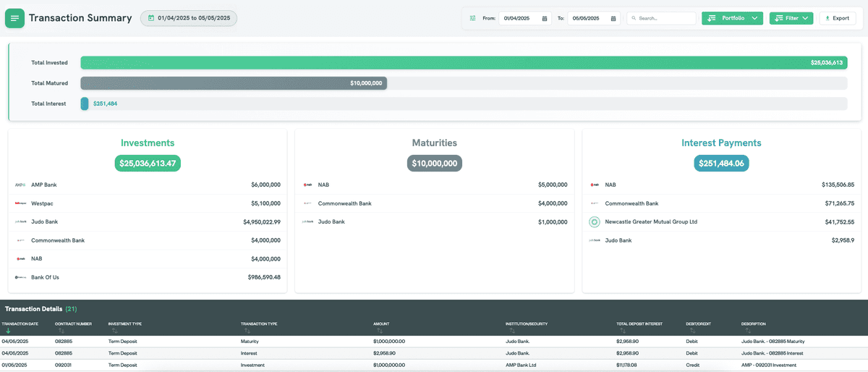Click the $25,036,613.47 investments total badge

click(148, 163)
